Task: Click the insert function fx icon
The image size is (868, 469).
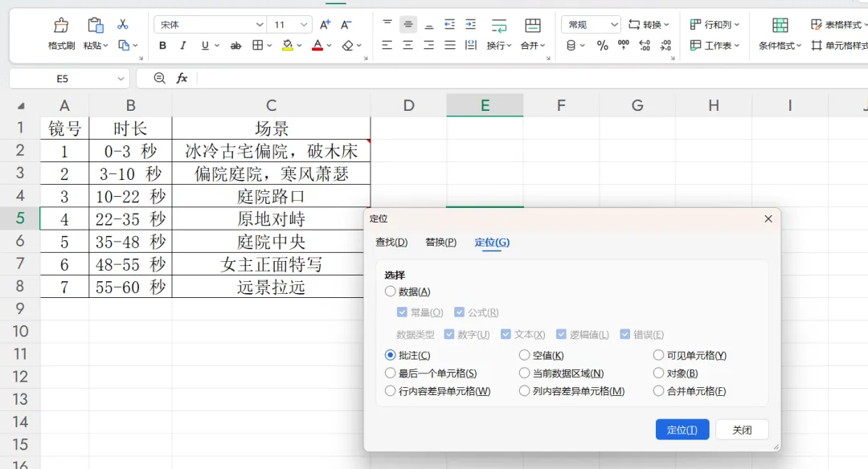Action: (182, 78)
